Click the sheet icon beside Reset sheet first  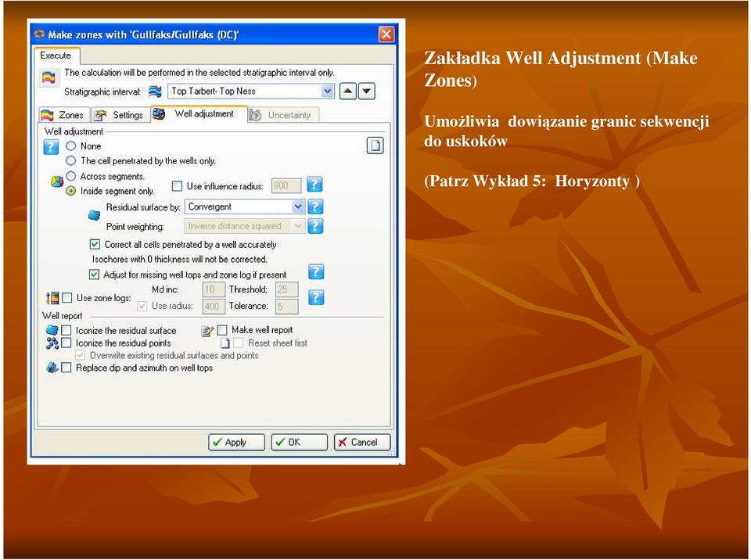225,343
